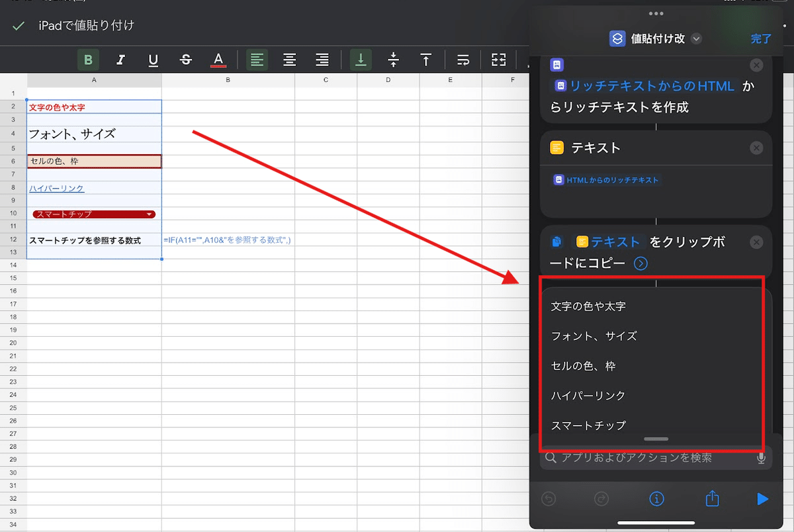Align cell content to vertical middle
The image size is (794, 532).
[394, 60]
